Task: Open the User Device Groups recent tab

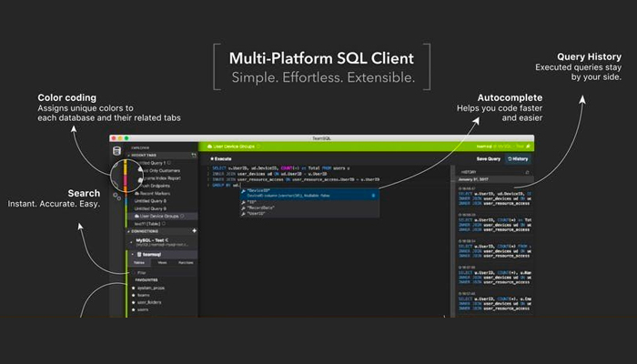Action: (163, 217)
